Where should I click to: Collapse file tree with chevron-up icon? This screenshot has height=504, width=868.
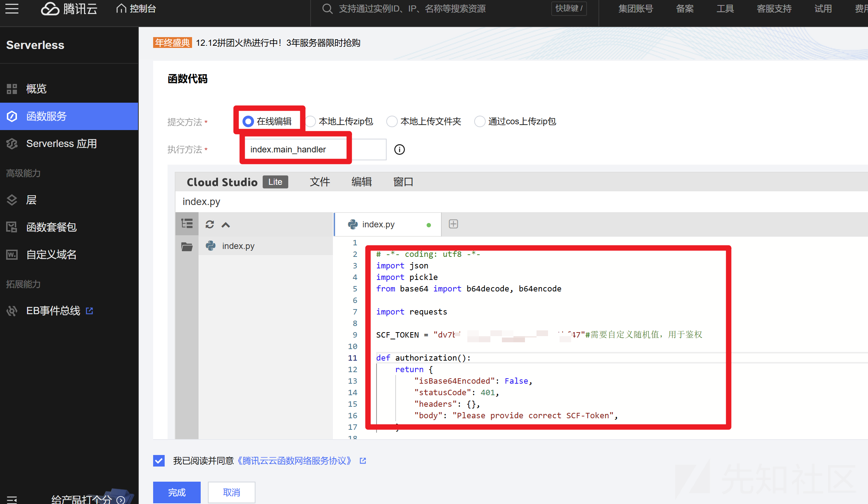tap(226, 225)
